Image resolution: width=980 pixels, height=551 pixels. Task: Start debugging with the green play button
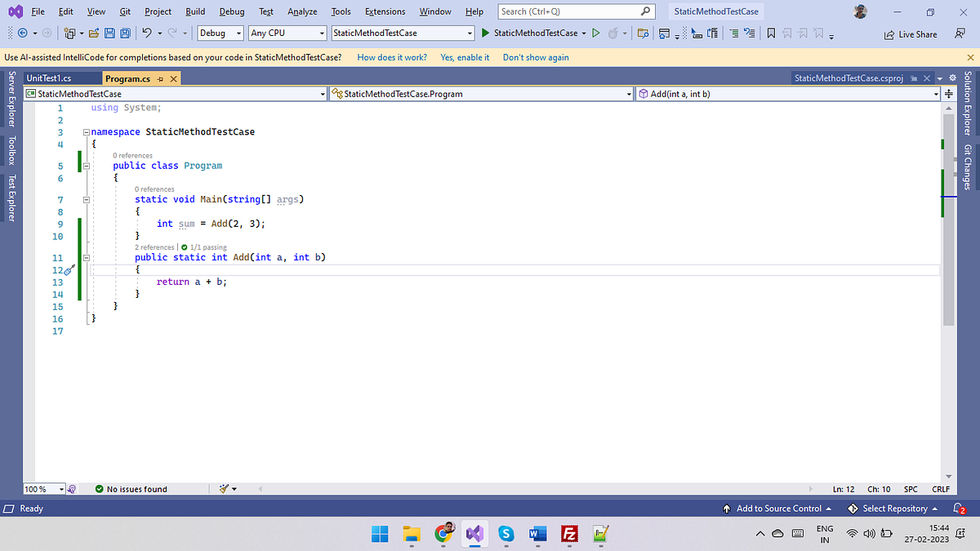(486, 33)
